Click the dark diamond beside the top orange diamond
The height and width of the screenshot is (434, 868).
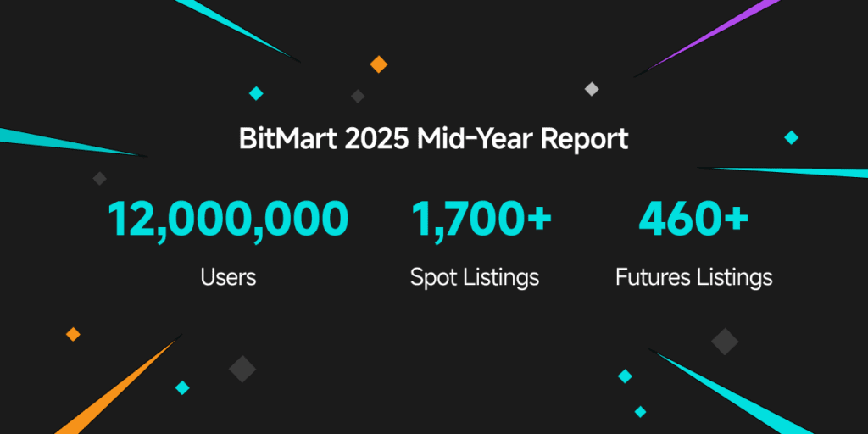(x=358, y=97)
